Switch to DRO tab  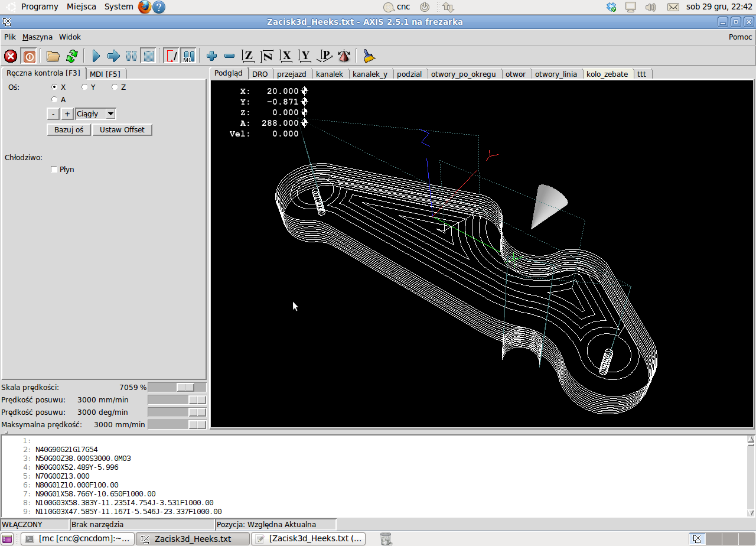tap(260, 74)
